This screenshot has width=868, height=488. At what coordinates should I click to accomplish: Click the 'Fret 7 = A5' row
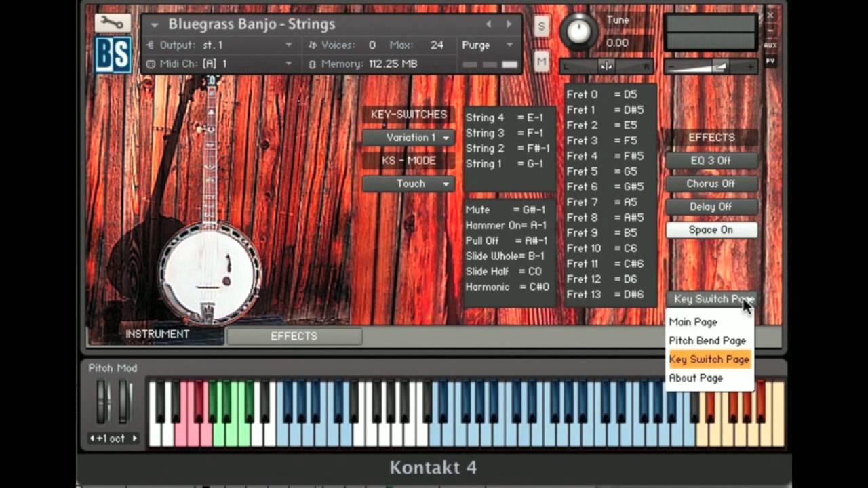(x=602, y=202)
